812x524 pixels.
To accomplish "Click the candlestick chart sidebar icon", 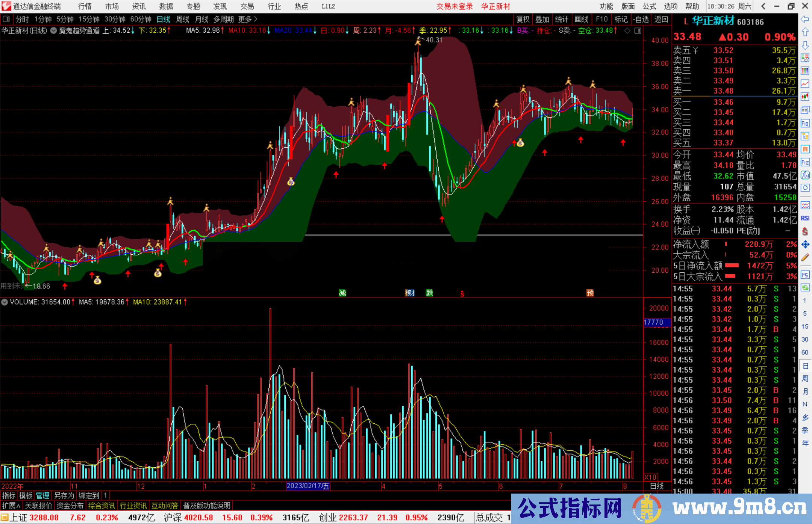I will point(805,97).
